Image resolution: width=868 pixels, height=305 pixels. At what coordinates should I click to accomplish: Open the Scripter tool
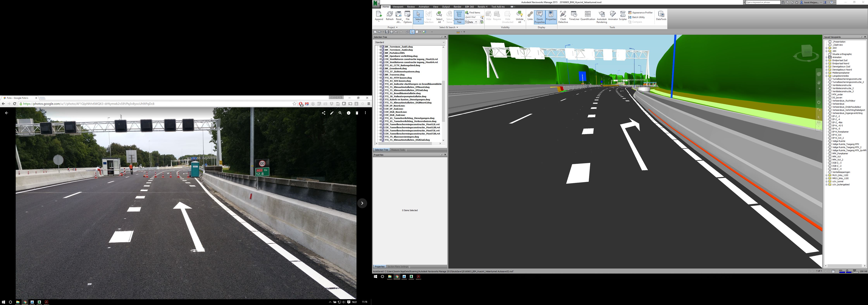(623, 16)
